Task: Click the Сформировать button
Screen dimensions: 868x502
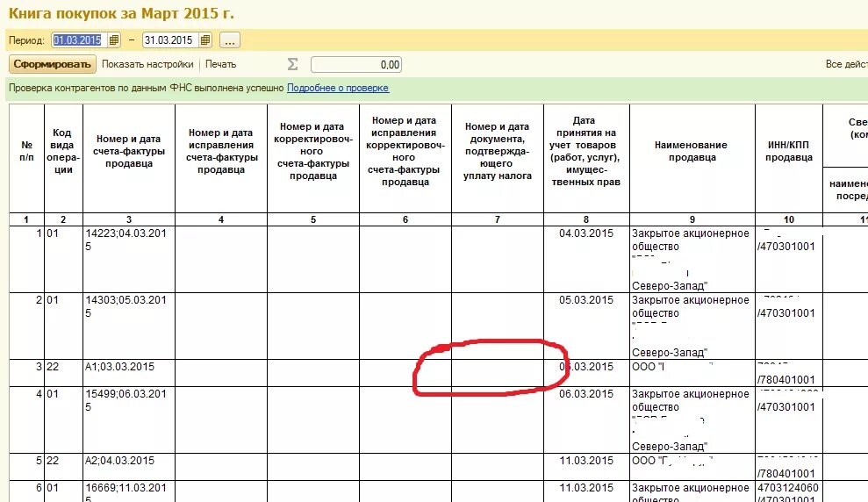Action: [x=53, y=64]
